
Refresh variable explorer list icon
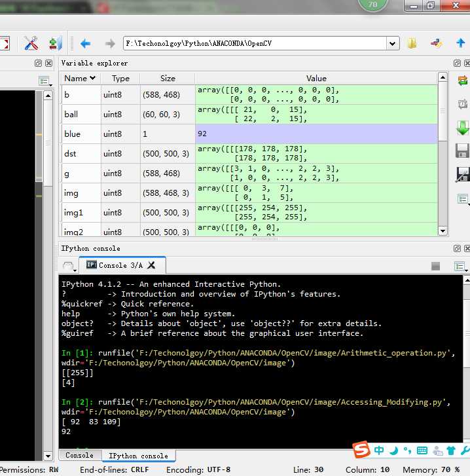tap(463, 81)
